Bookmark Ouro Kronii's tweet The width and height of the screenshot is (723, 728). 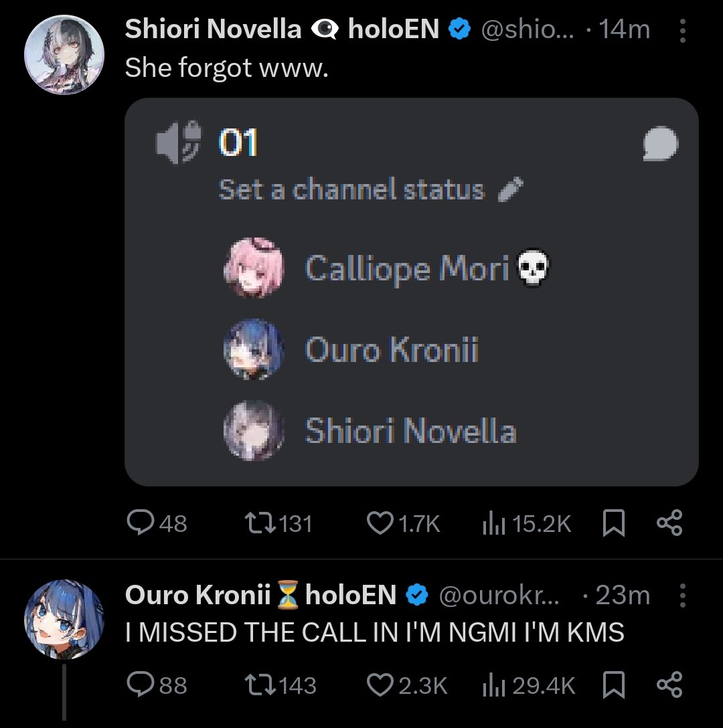click(614, 685)
